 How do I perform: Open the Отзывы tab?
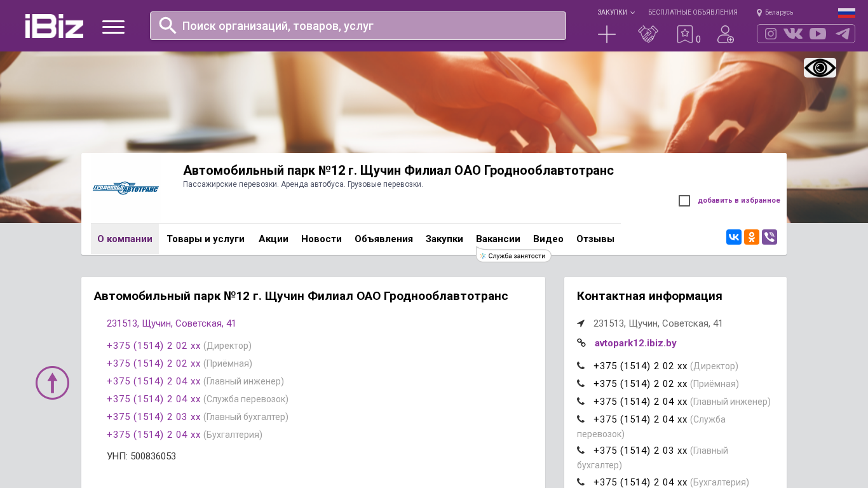point(595,239)
